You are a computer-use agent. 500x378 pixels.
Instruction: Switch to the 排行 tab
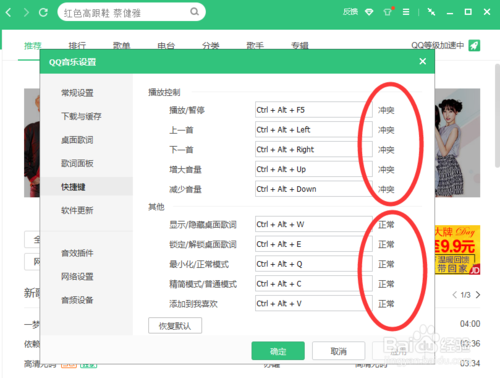(x=77, y=46)
